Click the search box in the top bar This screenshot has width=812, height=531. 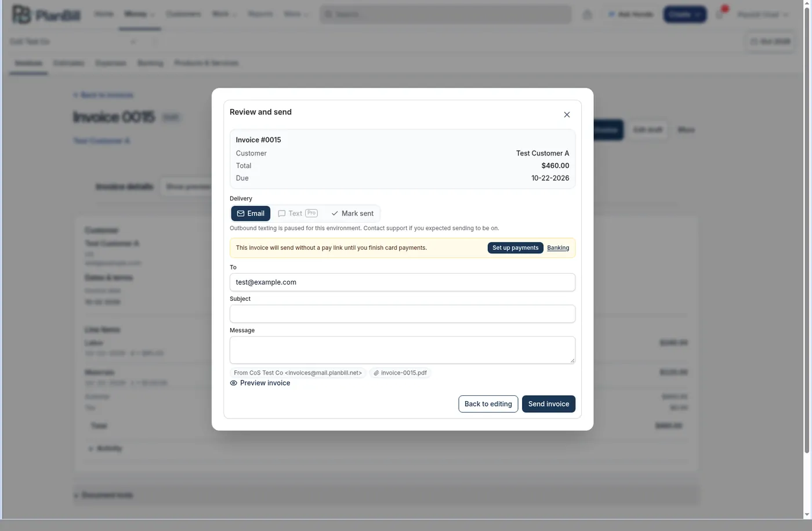click(x=445, y=14)
